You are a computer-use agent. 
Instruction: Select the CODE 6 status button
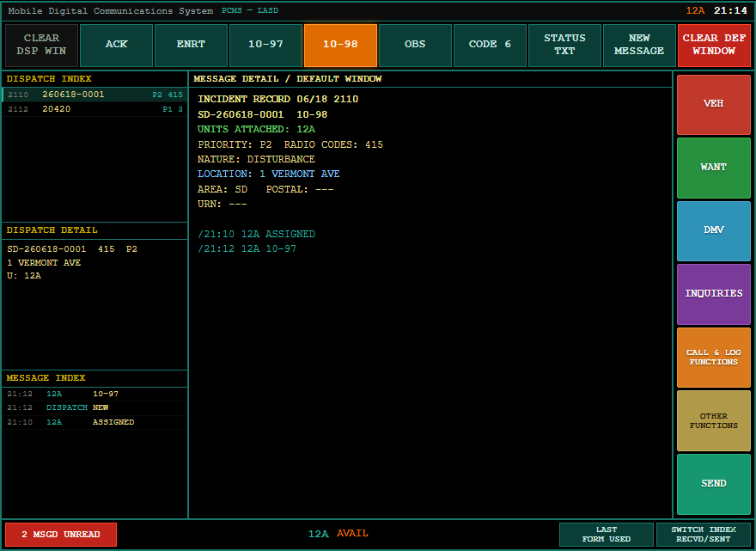click(490, 45)
